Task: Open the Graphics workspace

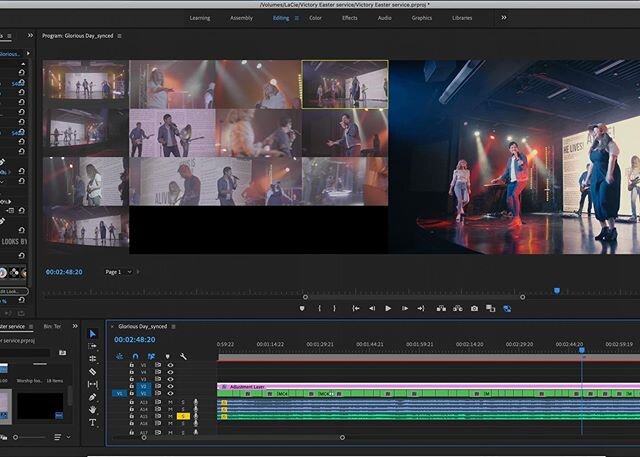Action: tap(422, 18)
